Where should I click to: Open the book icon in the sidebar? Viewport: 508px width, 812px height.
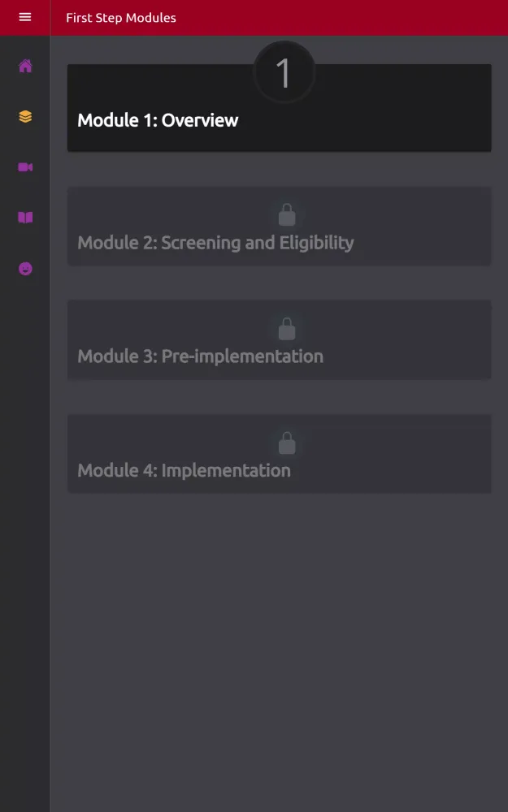click(24, 218)
